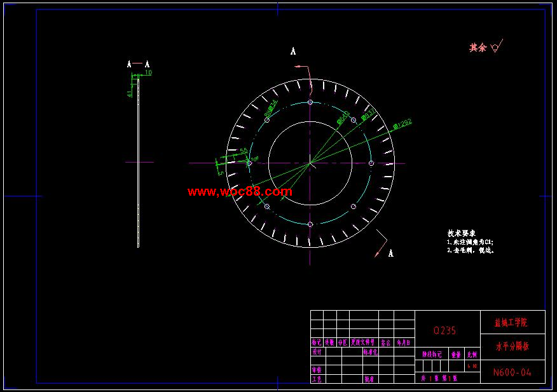Screen dimensions: 557x392
Task: Click the 55 slot length dimension
Action: coord(244,151)
